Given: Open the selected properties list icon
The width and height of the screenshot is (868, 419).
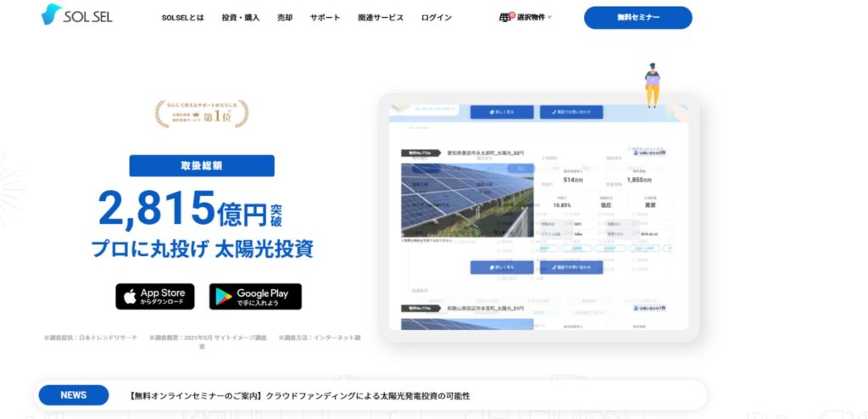Looking at the screenshot, I should tap(507, 17).
